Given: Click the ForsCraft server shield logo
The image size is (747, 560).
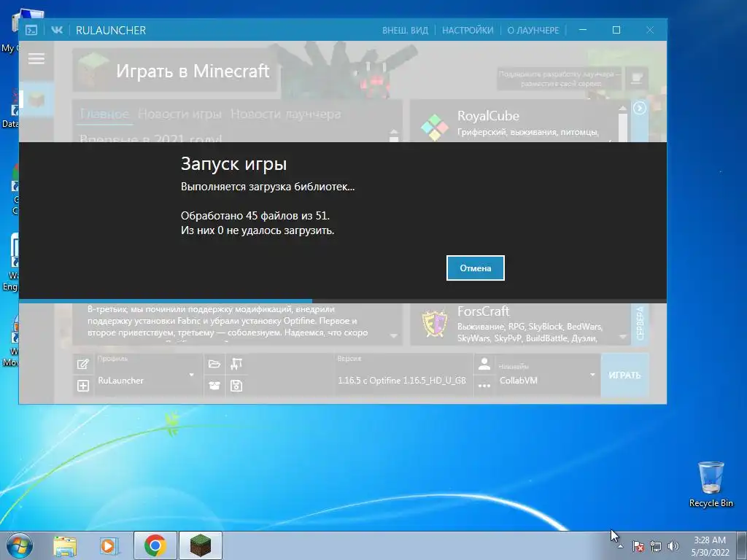Looking at the screenshot, I should point(435,323).
